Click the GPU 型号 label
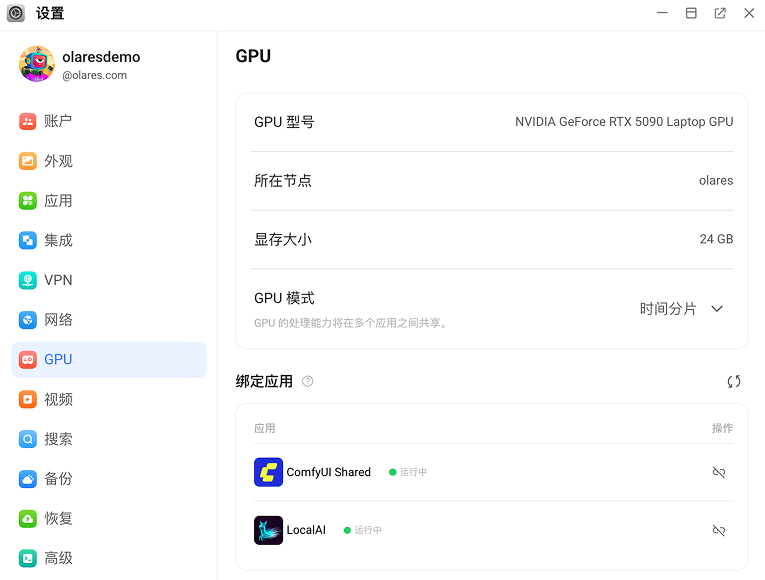The width and height of the screenshot is (765, 580). pos(284,122)
